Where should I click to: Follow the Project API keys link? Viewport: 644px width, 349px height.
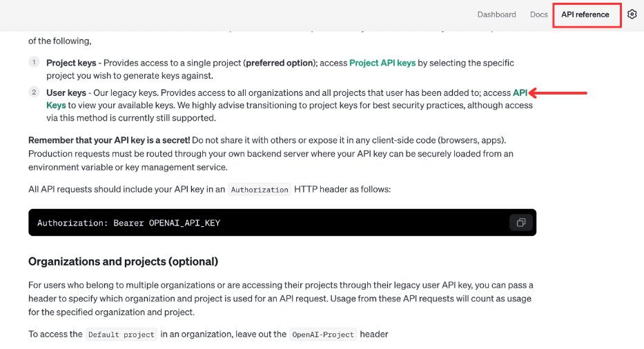[382, 63]
